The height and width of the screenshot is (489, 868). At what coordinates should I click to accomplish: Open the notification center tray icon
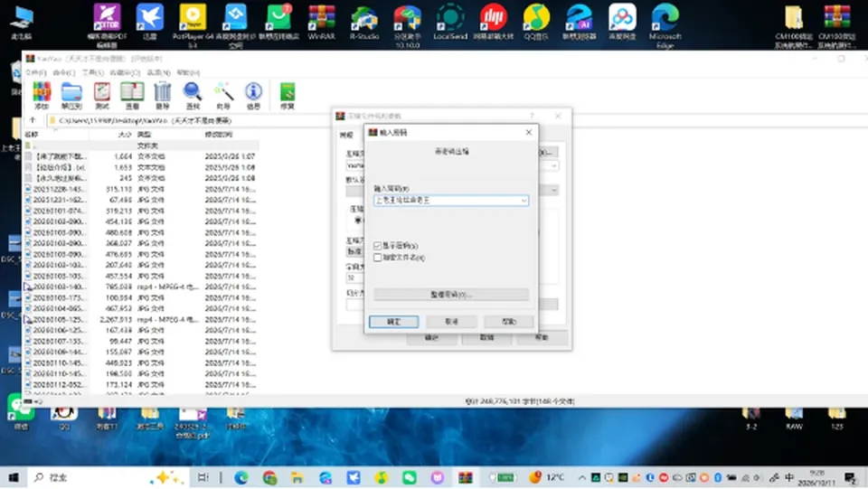851,477
